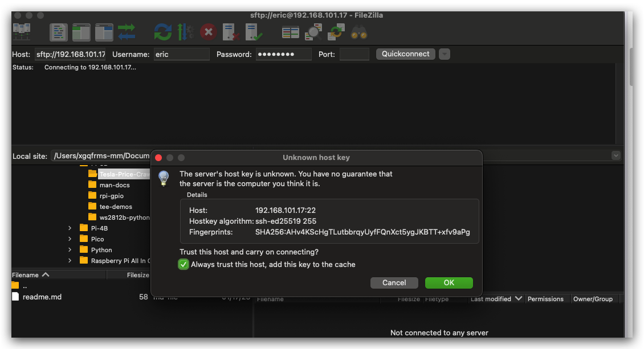Screen dimensions: 644x349
Task: Expand the Pi-4B folder
Action: 70,228
